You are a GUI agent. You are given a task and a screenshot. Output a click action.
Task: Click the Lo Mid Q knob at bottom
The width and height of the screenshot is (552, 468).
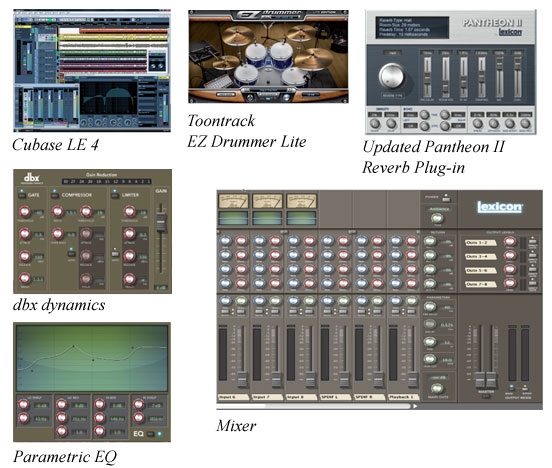click(x=62, y=431)
